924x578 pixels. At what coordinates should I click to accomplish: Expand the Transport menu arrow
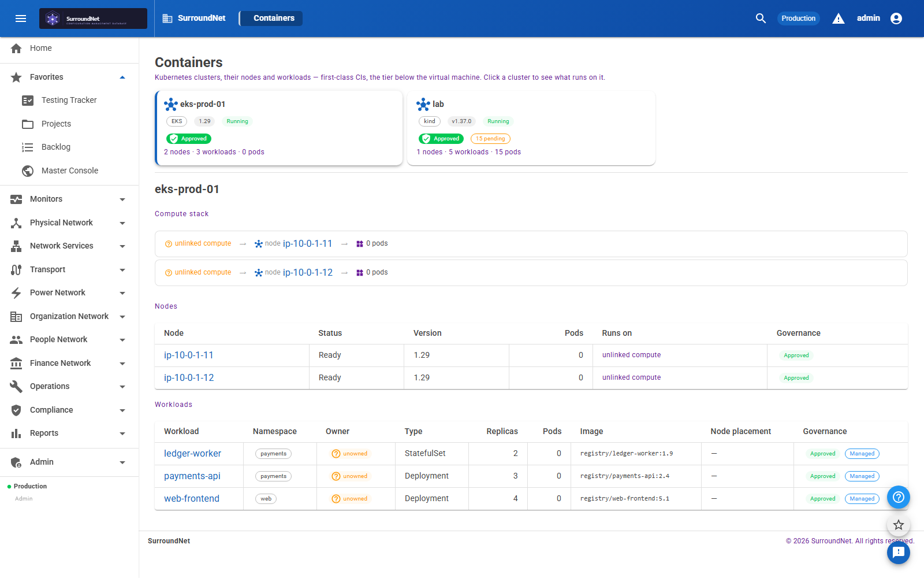pos(122,270)
